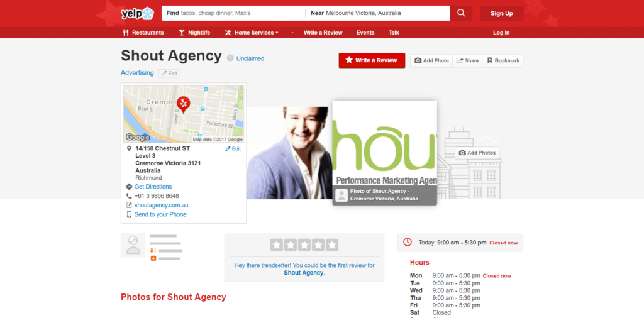Screen dimensions: 644x318
Task: Open the Advertising category link
Action: 137,73
